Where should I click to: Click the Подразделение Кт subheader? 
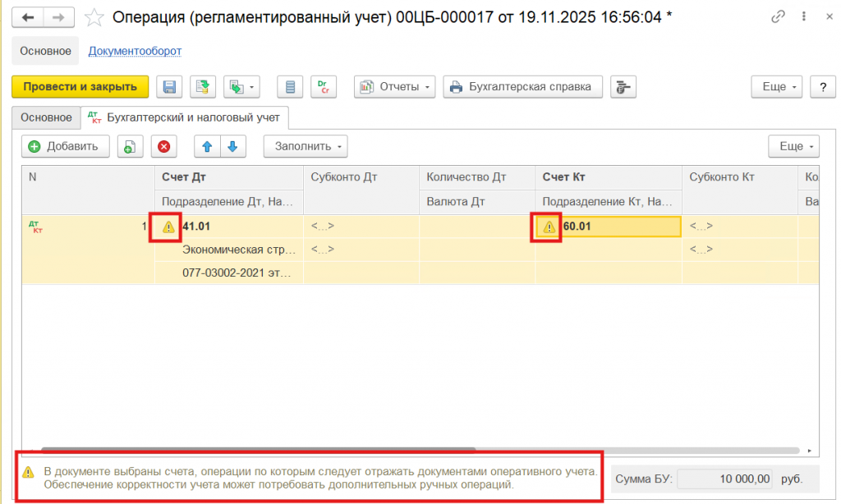tap(609, 202)
